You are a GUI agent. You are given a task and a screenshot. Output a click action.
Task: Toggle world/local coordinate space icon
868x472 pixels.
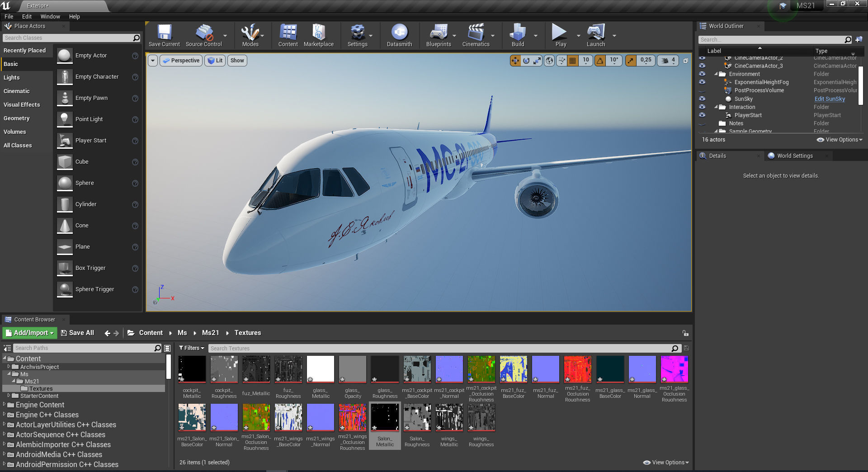549,61
